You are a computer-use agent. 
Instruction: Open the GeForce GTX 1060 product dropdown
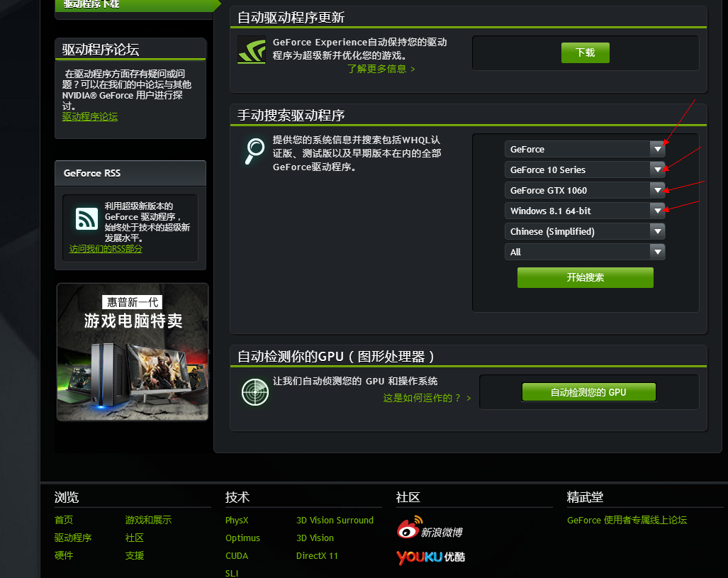tap(585, 190)
